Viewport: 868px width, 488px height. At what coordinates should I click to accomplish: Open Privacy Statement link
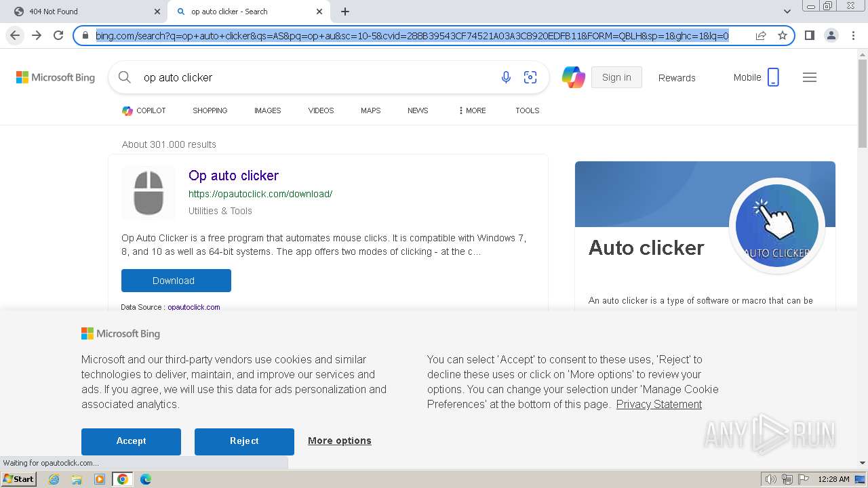point(659,404)
